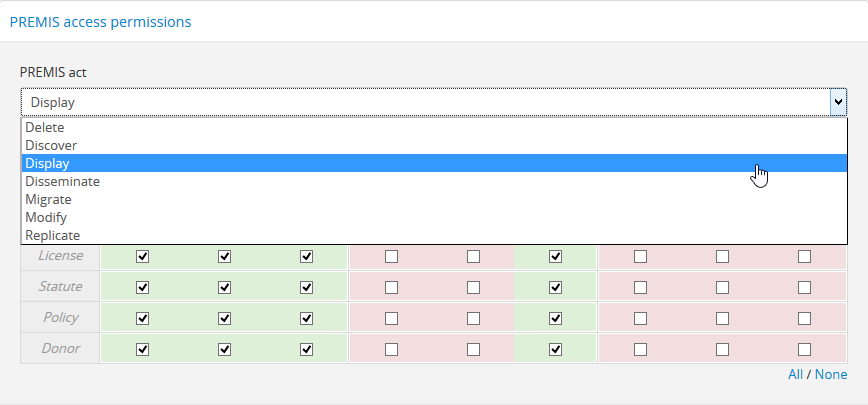Viewport: 868px width, 405px height.
Task: Select the Replicate option
Action: point(52,236)
